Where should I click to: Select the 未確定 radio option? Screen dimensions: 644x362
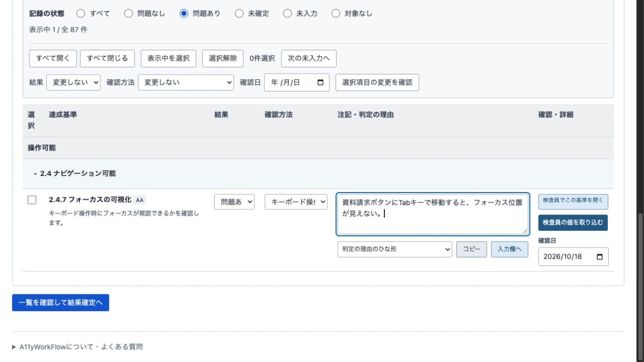coord(239,14)
